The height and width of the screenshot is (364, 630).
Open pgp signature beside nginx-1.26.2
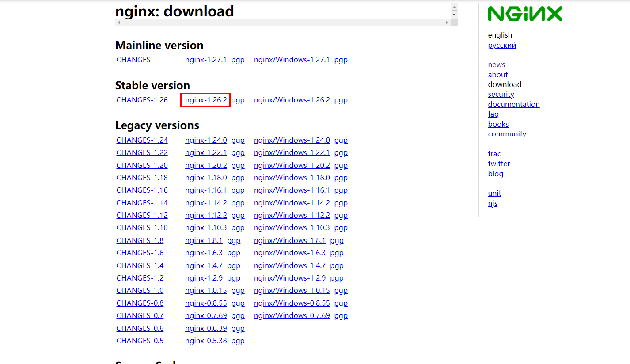(238, 100)
